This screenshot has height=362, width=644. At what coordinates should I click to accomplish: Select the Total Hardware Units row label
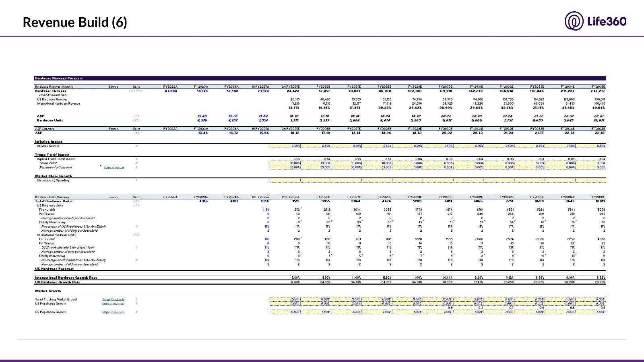54,201
